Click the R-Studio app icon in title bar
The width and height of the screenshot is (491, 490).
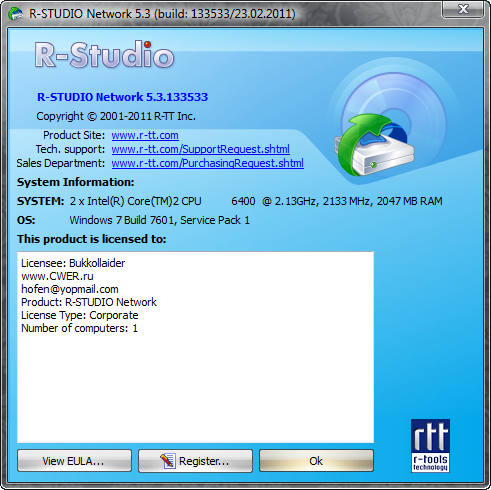point(16,14)
